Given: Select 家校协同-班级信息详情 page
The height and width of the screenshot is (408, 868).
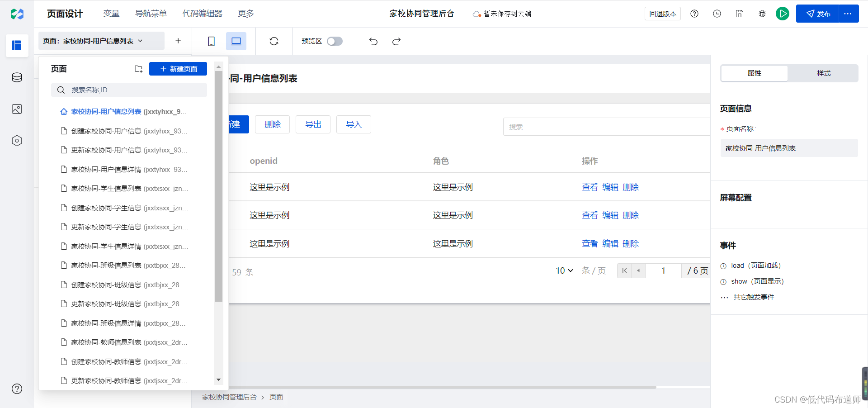Looking at the screenshot, I should (123, 323).
